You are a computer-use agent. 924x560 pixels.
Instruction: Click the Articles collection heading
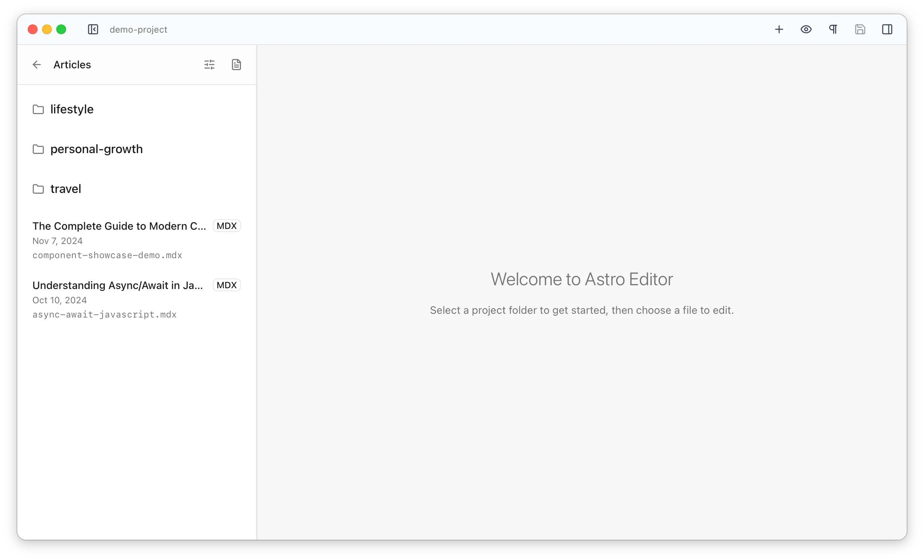pyautogui.click(x=72, y=65)
